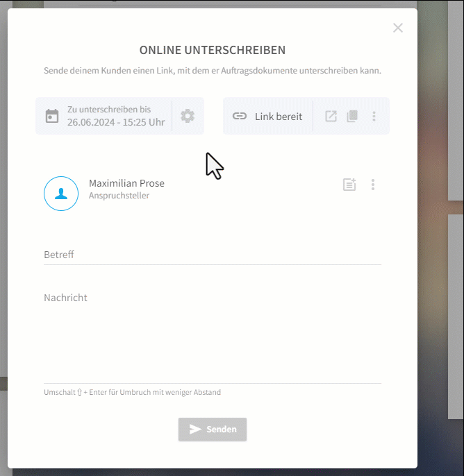Select Maximilian Prose avatar
The height and width of the screenshot is (476, 464).
pyautogui.click(x=61, y=194)
